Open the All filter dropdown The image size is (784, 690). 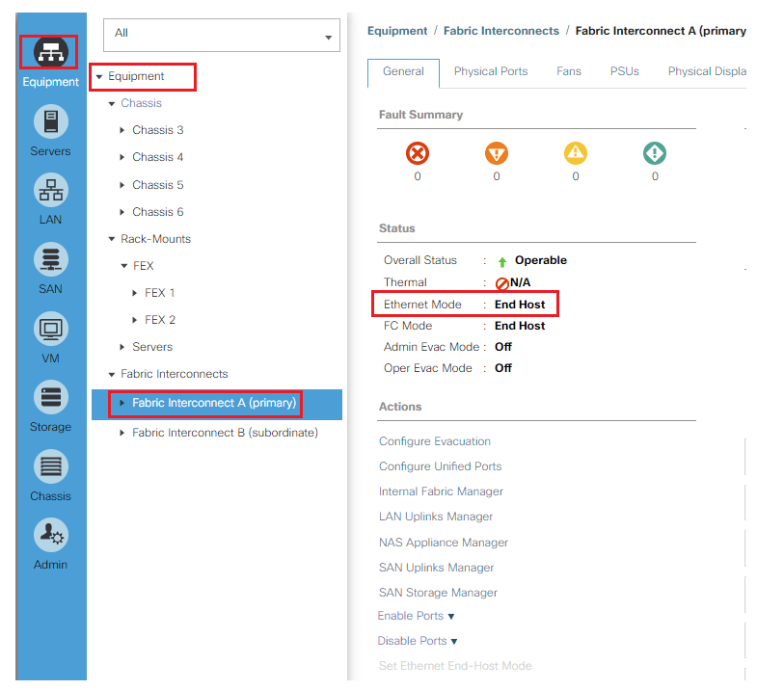221,34
